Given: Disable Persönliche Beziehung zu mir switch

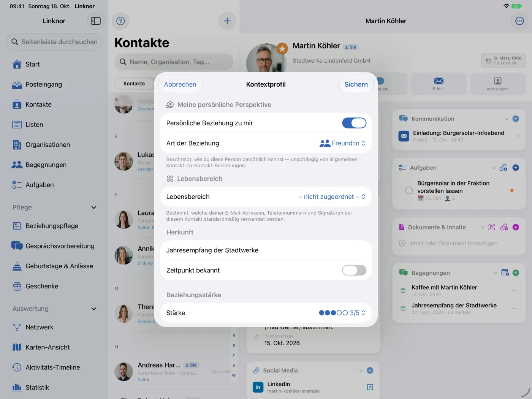Looking at the screenshot, I should (354, 123).
